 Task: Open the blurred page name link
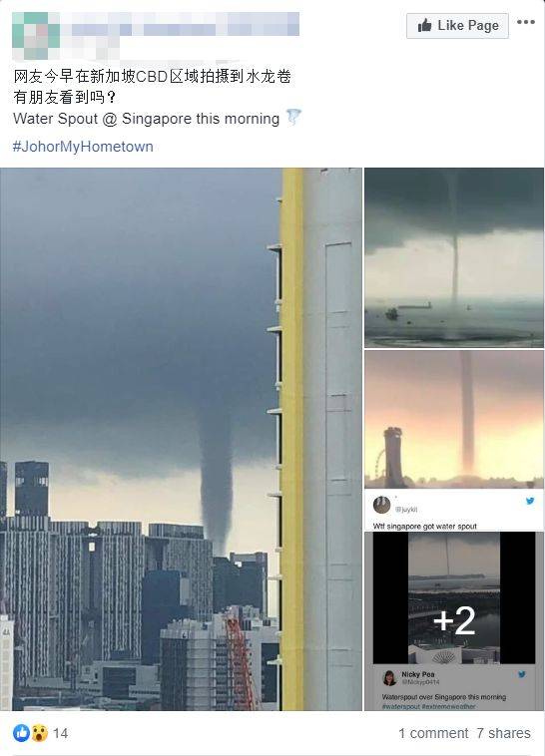click(x=186, y=24)
